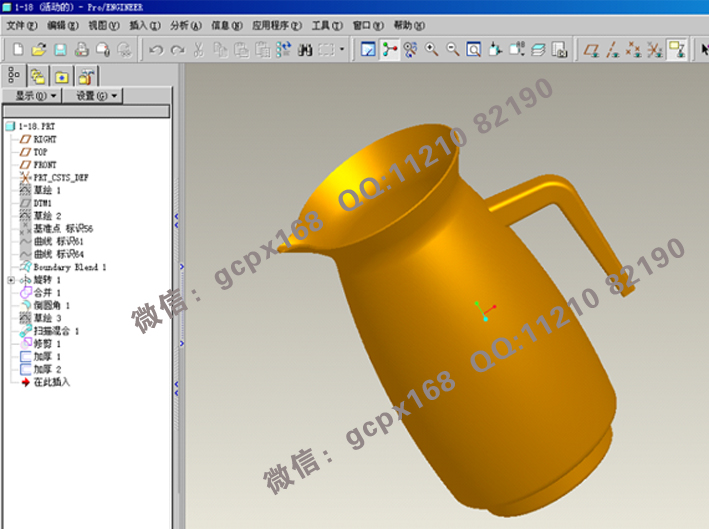Click the Find binoculars icon

click(x=306, y=49)
